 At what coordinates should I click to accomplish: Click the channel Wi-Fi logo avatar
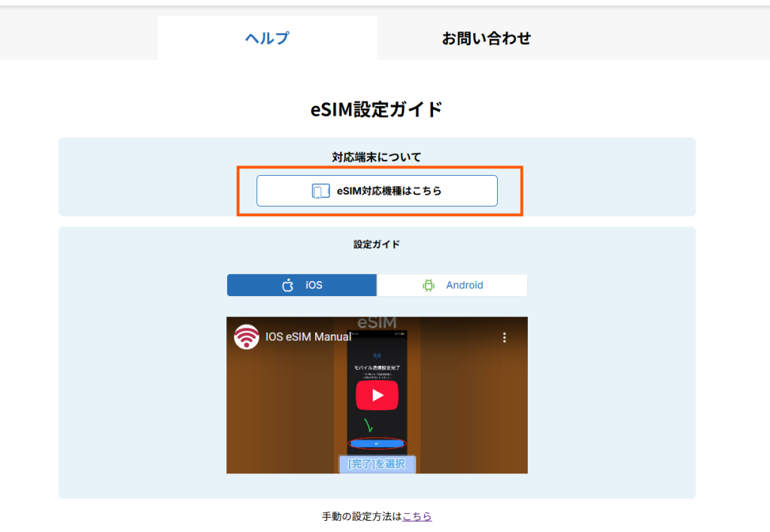point(247,337)
